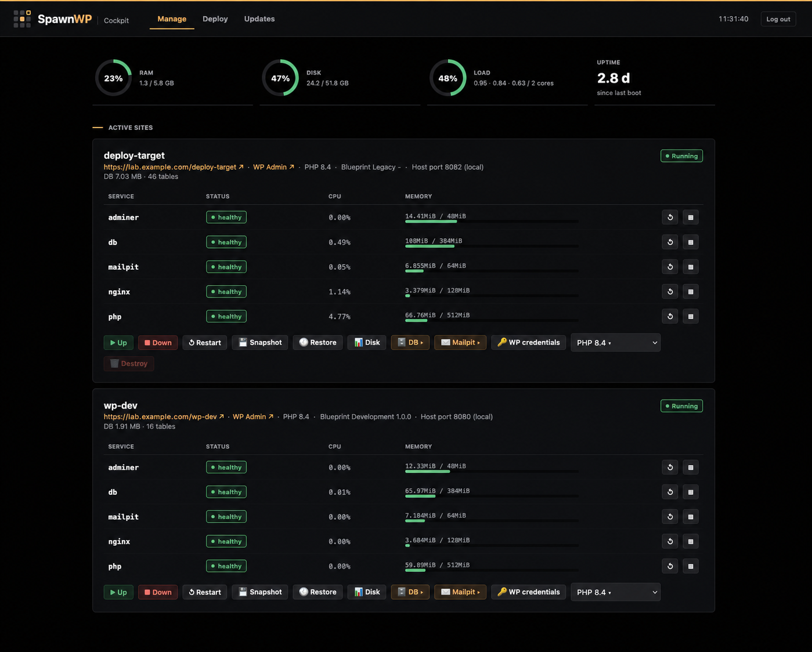Show WP credentials for wp-dev
The height and width of the screenshot is (652, 812).
[529, 592]
